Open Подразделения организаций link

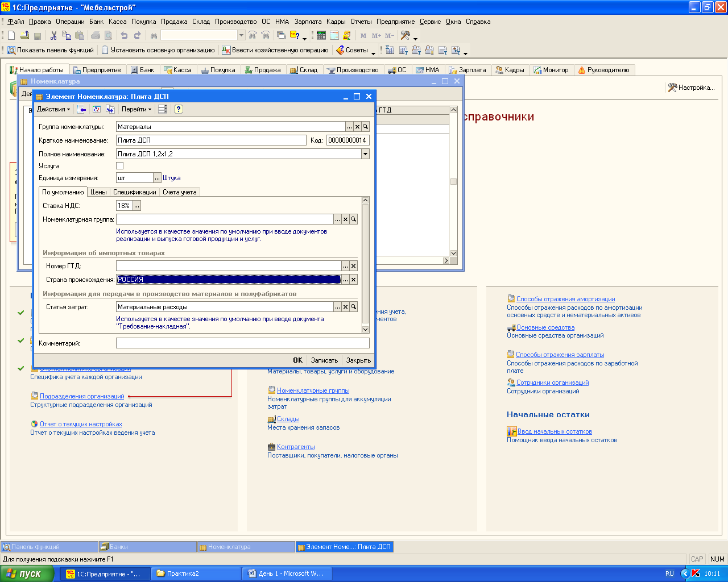(x=82, y=396)
